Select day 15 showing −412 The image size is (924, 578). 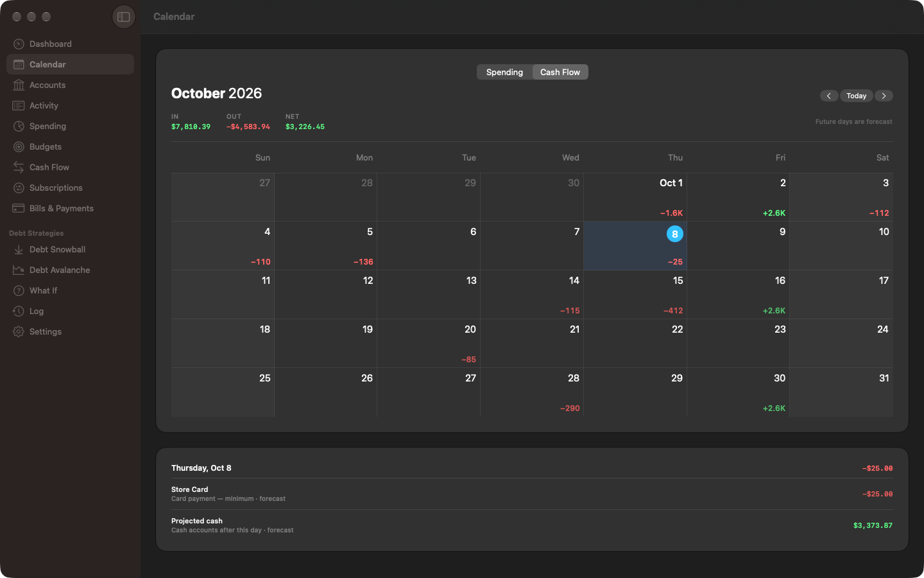click(x=635, y=295)
